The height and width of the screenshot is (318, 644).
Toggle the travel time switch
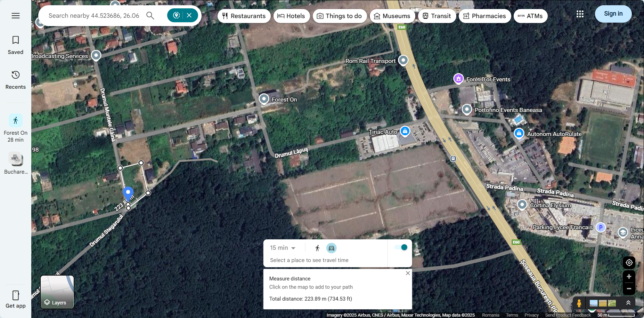click(x=401, y=247)
